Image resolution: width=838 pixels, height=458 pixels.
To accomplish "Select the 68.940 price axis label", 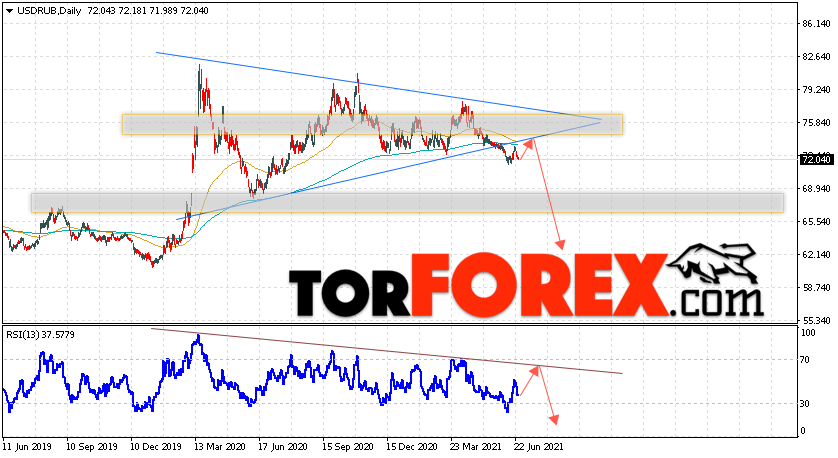I will tap(817, 189).
